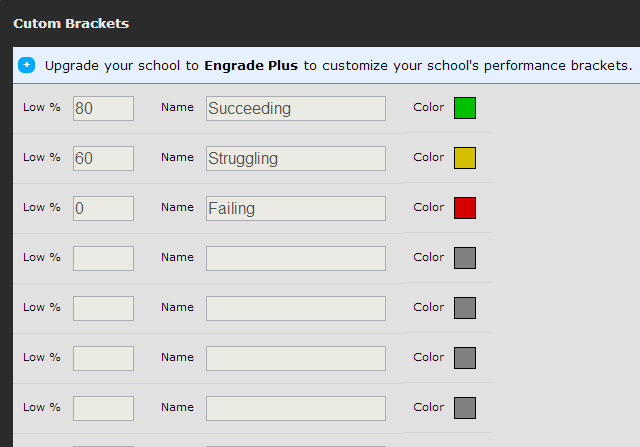The image size is (640, 447).
Task: Select the gray swatch in the fifth row
Action: pyautogui.click(x=465, y=308)
